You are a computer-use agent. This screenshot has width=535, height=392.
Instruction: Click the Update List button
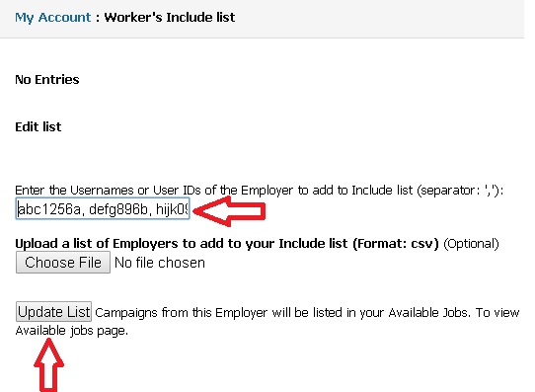click(53, 311)
